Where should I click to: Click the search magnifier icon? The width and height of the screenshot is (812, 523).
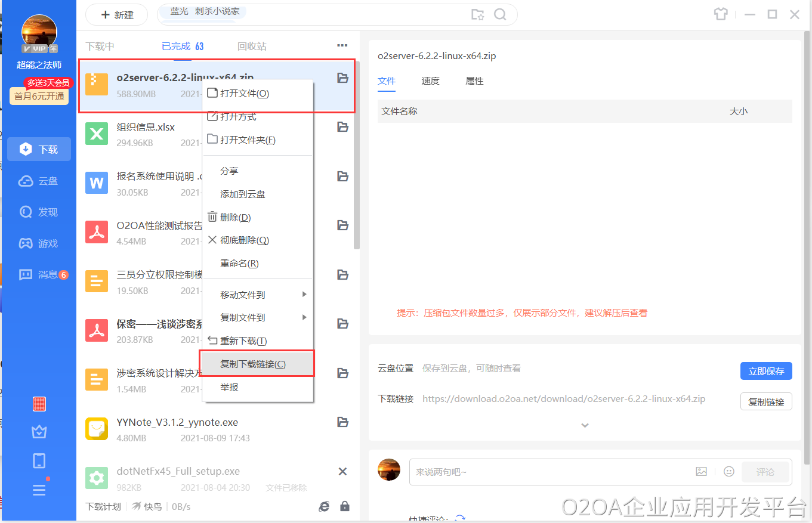(x=500, y=14)
